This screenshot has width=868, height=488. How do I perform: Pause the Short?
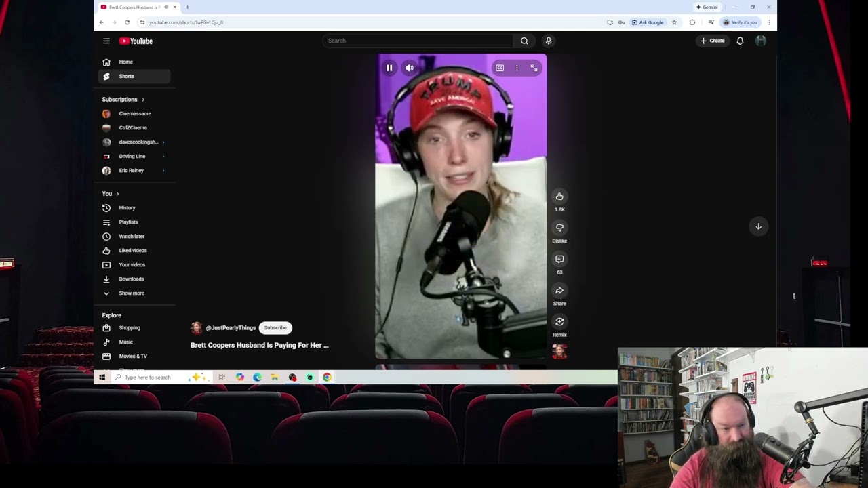pos(389,68)
